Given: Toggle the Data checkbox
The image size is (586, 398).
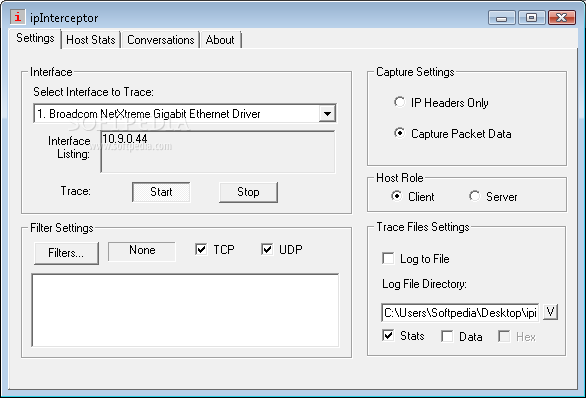Looking at the screenshot, I should pyautogui.click(x=462, y=336).
